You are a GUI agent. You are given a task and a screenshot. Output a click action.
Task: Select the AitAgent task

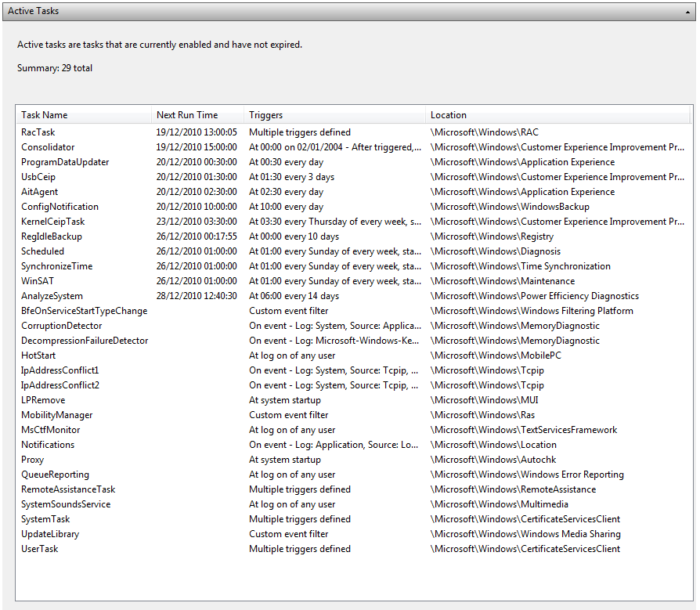(x=354, y=192)
